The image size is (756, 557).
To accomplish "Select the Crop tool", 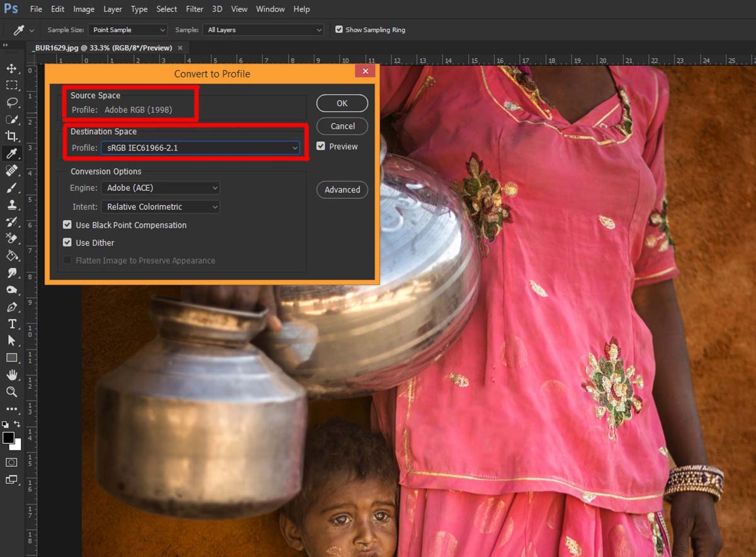I will point(11,136).
